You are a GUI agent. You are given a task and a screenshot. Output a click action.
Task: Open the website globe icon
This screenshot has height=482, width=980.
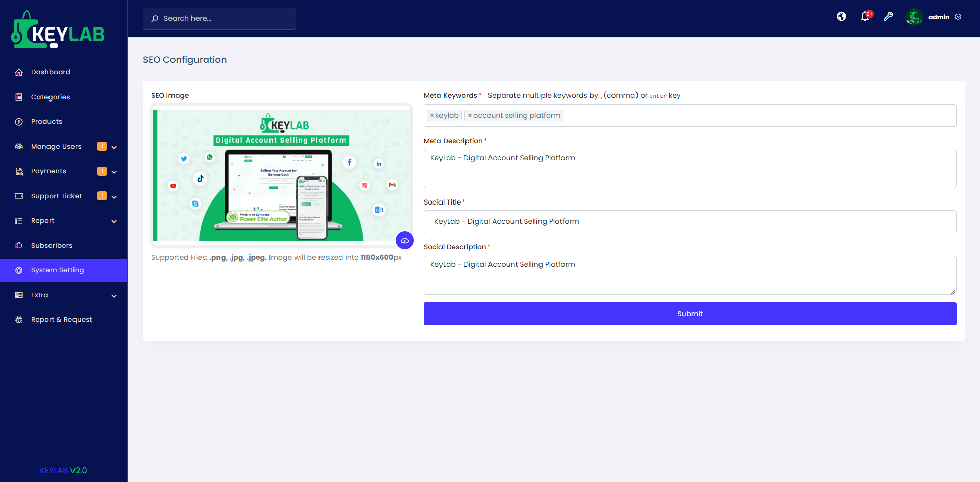tap(841, 17)
